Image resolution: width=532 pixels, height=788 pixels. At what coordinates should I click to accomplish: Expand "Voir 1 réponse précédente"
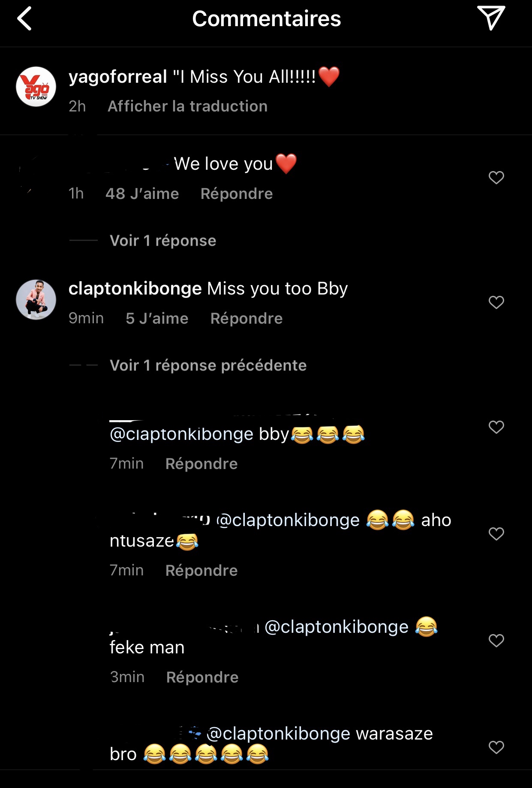pyautogui.click(x=208, y=366)
